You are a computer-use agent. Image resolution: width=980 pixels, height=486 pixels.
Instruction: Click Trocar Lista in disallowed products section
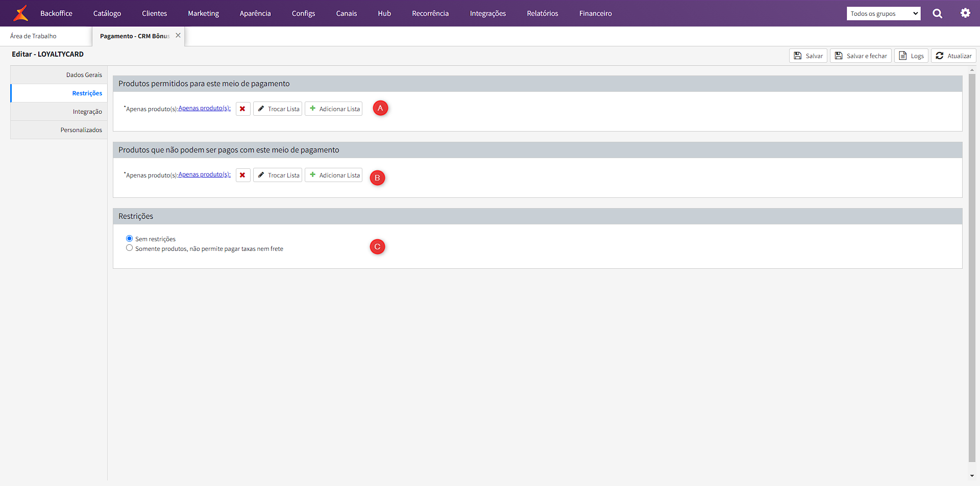[x=278, y=175]
